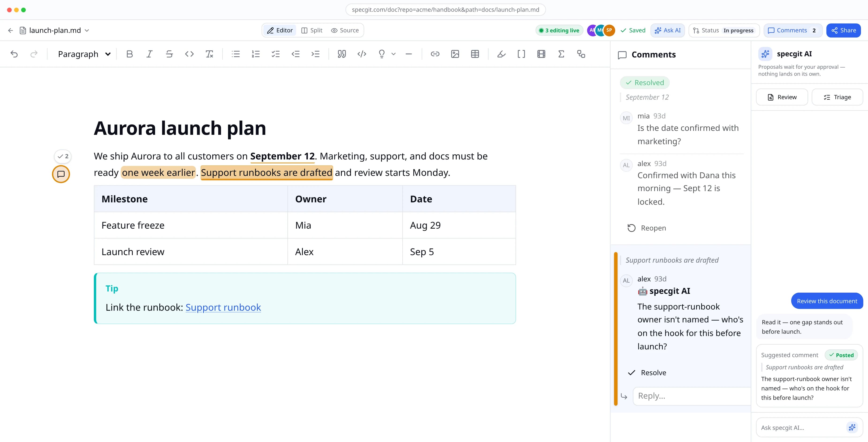Insert a callout with lightbulb icon

point(381,54)
